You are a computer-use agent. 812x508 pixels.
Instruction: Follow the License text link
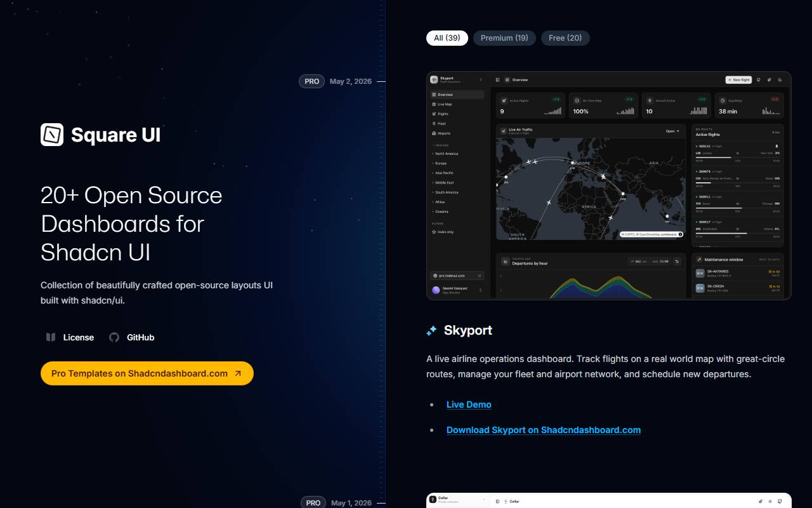79,337
